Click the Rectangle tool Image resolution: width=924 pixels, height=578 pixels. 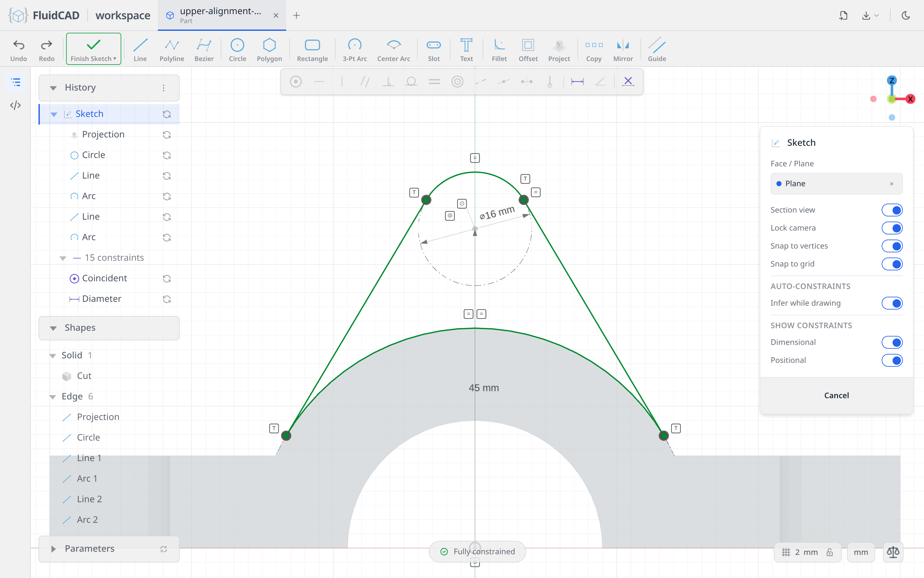click(x=312, y=50)
